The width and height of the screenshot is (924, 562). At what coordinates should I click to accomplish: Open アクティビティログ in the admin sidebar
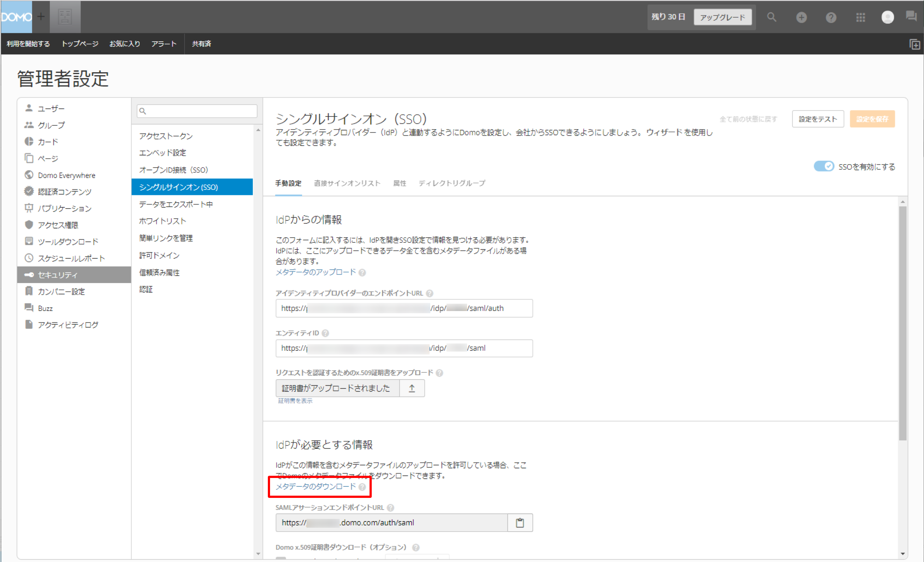click(74, 325)
